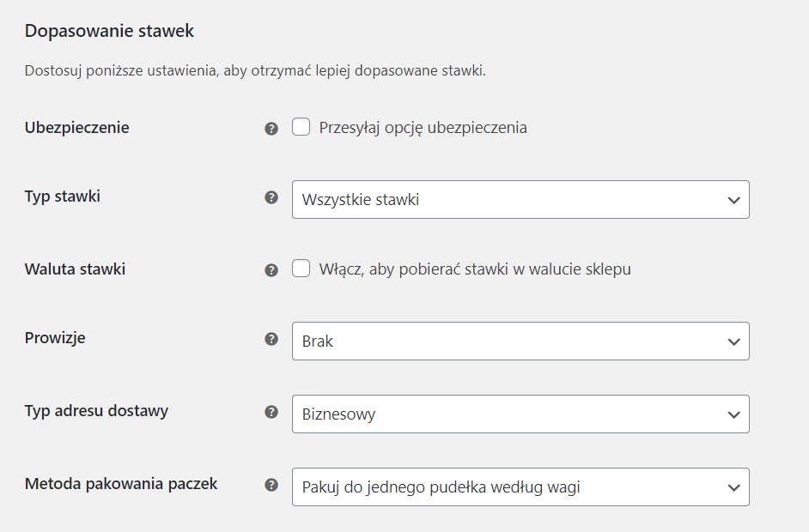Show help icon next to Typ stawki

pyautogui.click(x=271, y=197)
